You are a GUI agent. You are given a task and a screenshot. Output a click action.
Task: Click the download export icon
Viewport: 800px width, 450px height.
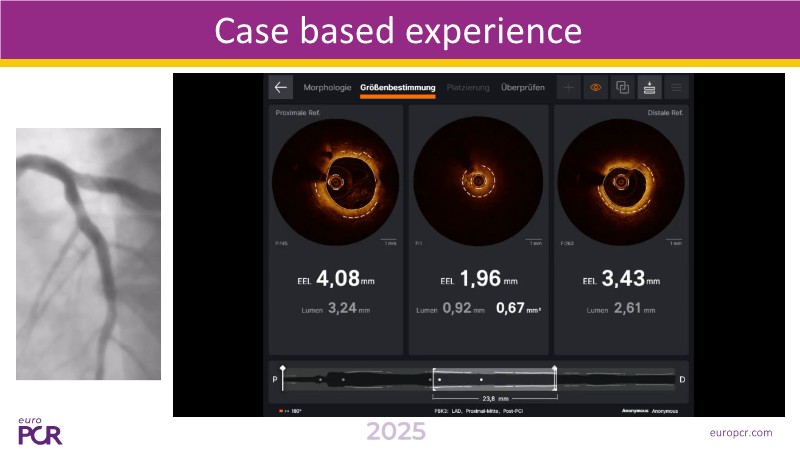click(x=649, y=88)
